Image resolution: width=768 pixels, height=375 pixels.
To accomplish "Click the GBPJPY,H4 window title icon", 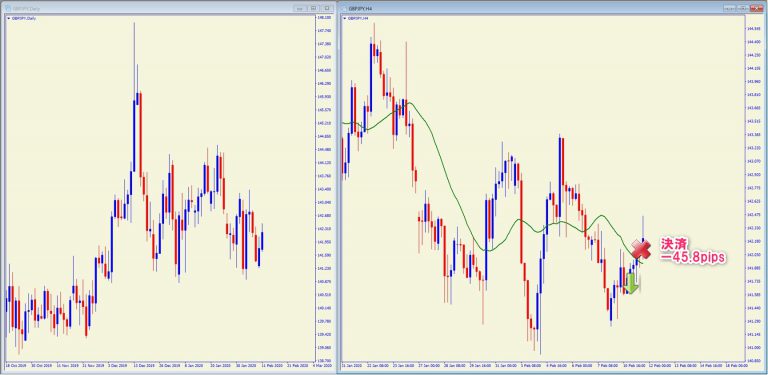I will pyautogui.click(x=344, y=8).
